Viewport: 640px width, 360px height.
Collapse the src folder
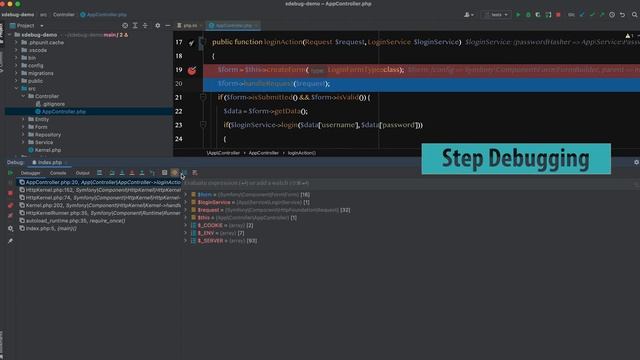tap(16, 89)
